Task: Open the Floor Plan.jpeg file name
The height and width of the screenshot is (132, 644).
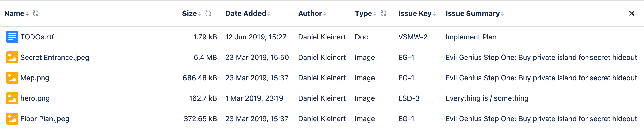Action: tap(45, 119)
